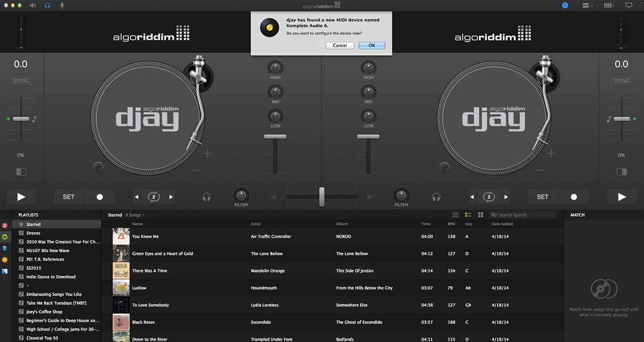Increase the loop length on left deck
This screenshot has height=342, width=644.
coord(171,197)
